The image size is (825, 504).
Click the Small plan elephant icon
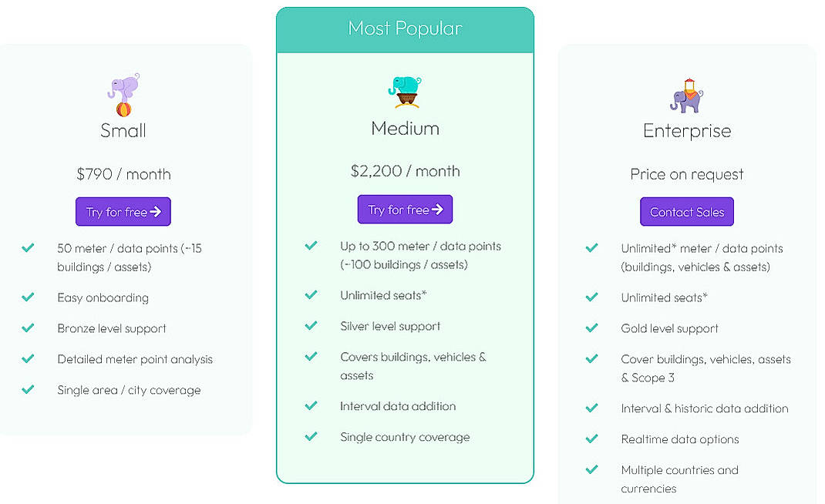(x=123, y=92)
